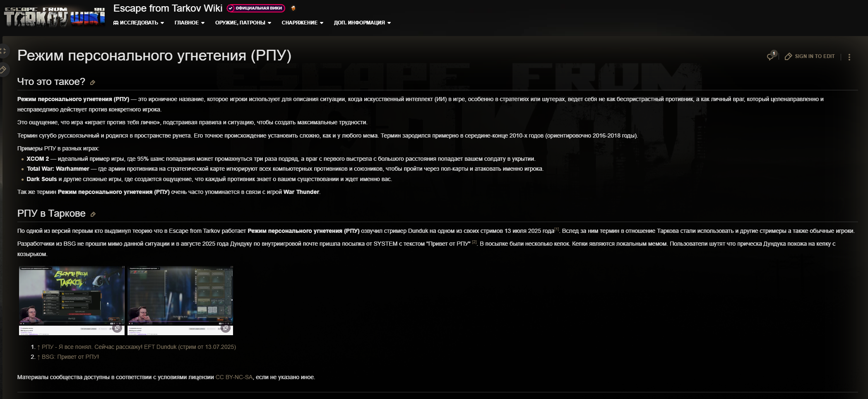The image size is (868, 399).
Task: Open the first stream screenshot with the Tarkov logo
Action: (x=72, y=300)
